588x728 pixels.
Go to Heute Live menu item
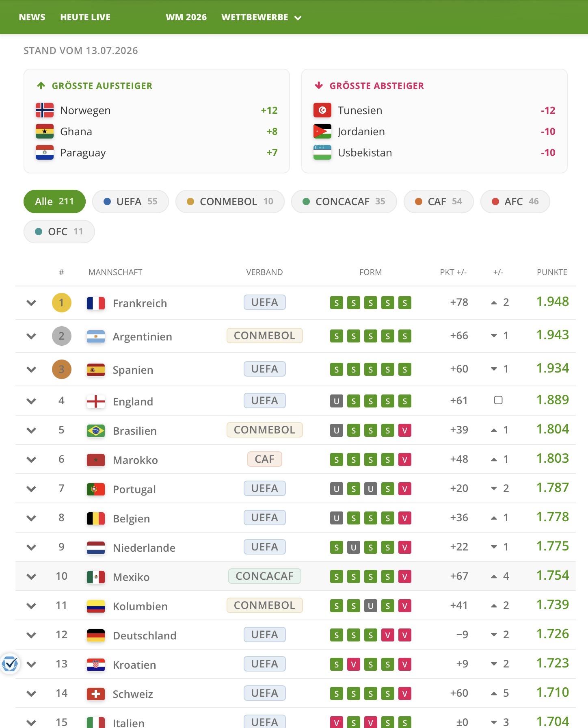85,17
